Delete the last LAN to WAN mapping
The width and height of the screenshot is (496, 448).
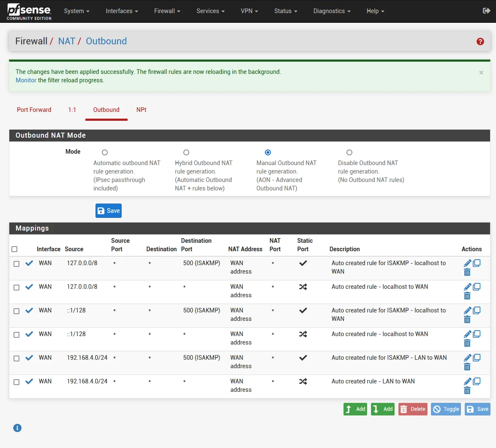point(467,391)
